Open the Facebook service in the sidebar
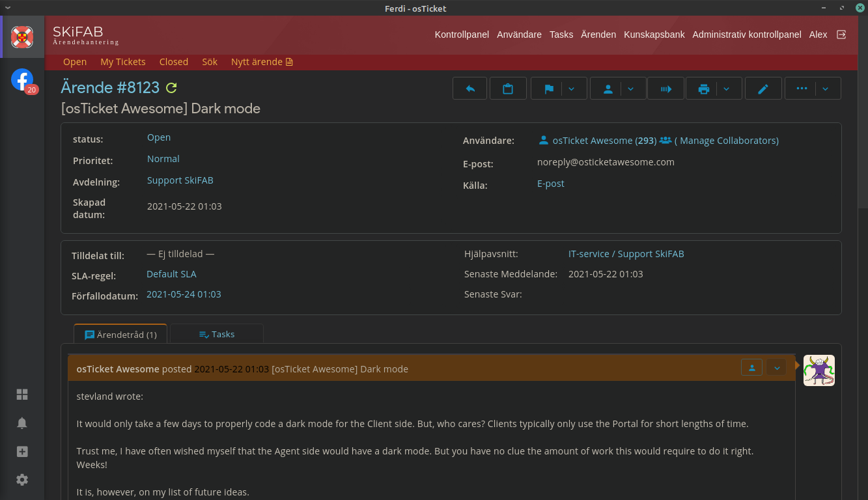The height and width of the screenshot is (500, 868). (22, 80)
